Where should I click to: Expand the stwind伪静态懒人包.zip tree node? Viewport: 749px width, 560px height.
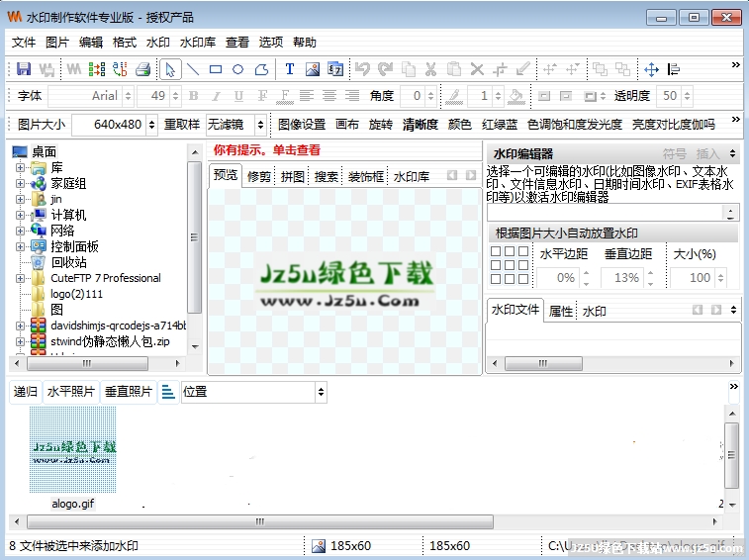click(x=20, y=341)
